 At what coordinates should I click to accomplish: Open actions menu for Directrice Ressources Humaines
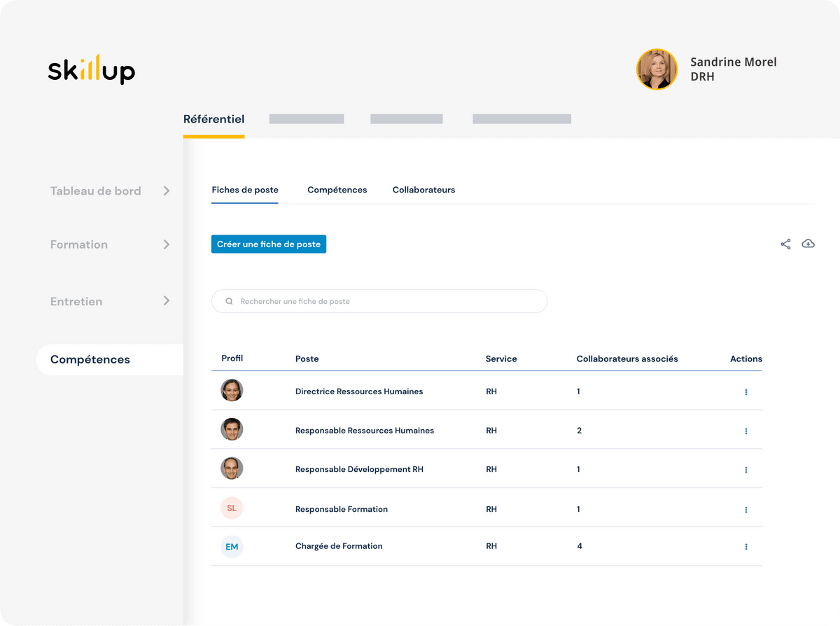click(746, 392)
